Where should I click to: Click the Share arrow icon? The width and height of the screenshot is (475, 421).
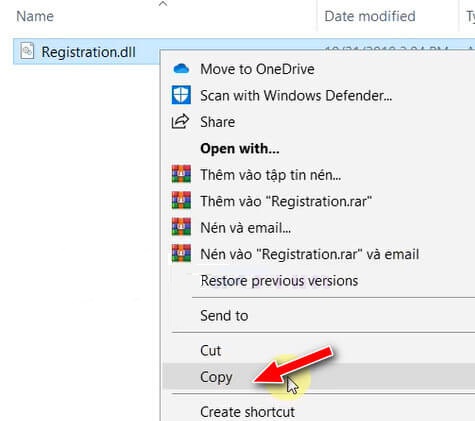click(180, 122)
